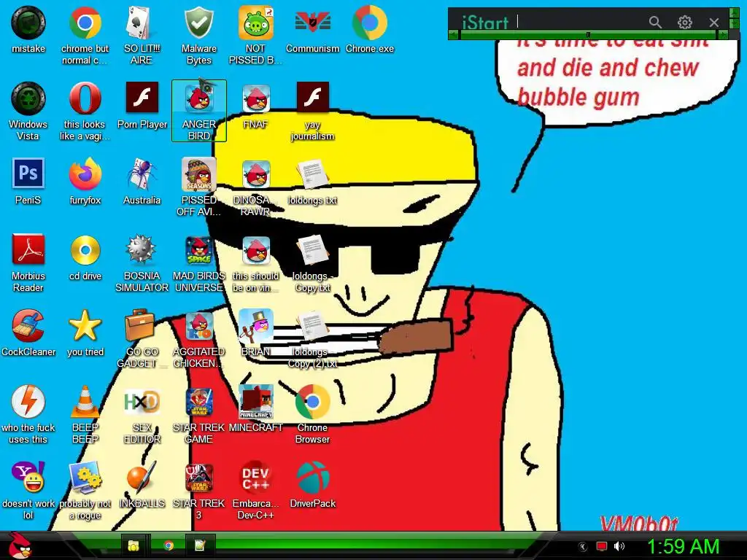Open the notepad taskbar button

200,545
